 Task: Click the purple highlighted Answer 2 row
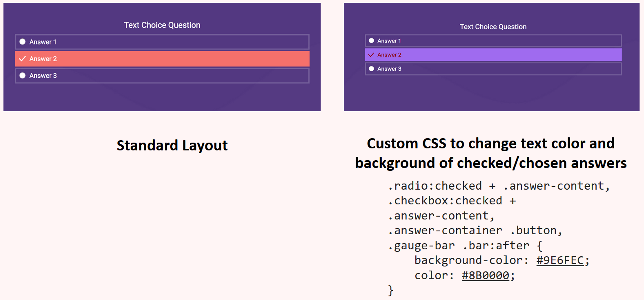point(492,54)
